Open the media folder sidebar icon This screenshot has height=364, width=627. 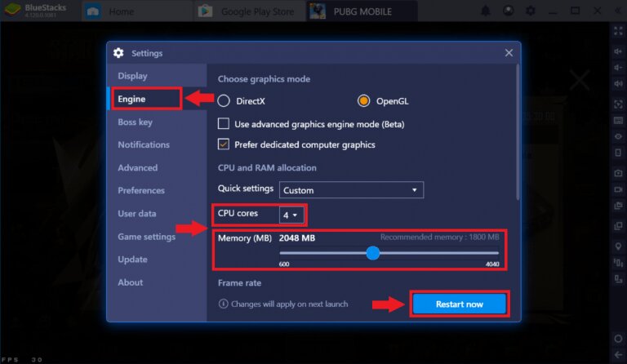[618, 206]
